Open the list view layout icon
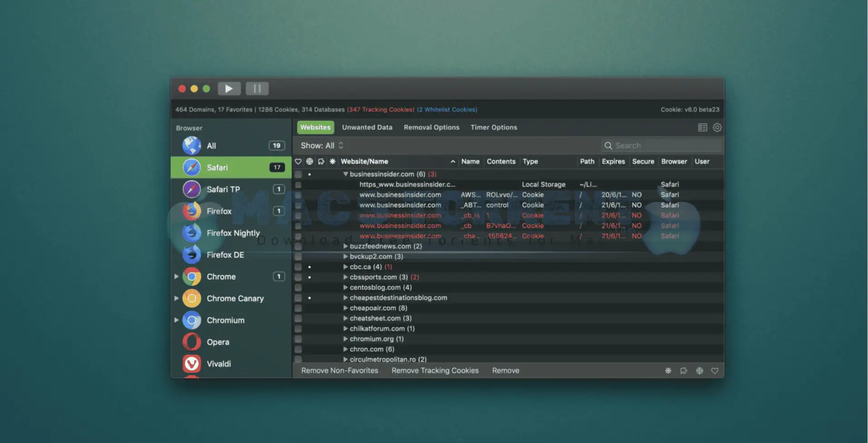 tap(703, 128)
